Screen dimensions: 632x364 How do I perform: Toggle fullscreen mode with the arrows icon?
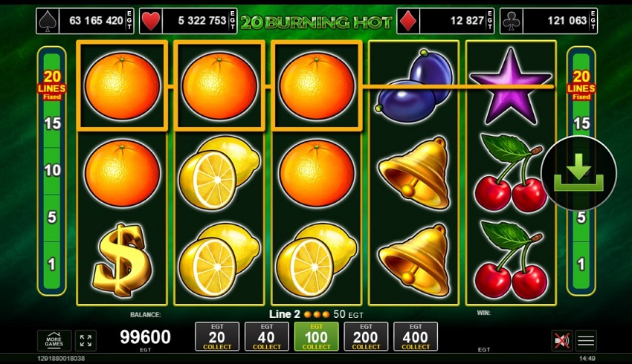pyautogui.click(x=86, y=341)
